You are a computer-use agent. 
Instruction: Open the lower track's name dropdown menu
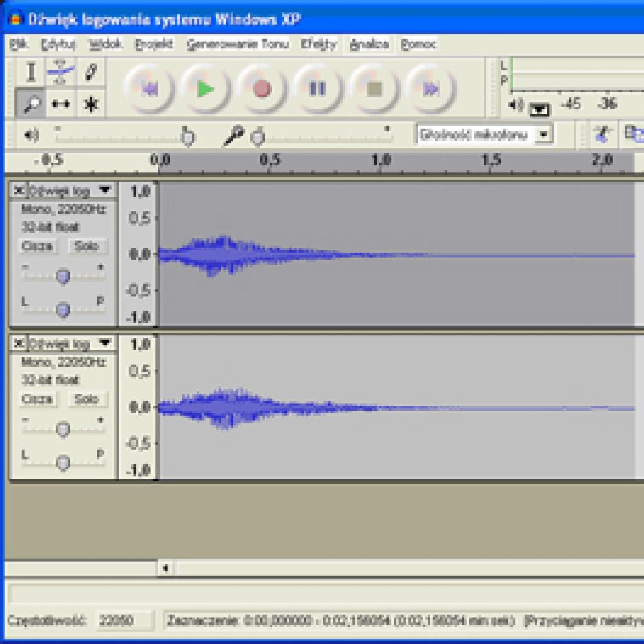coord(105,343)
